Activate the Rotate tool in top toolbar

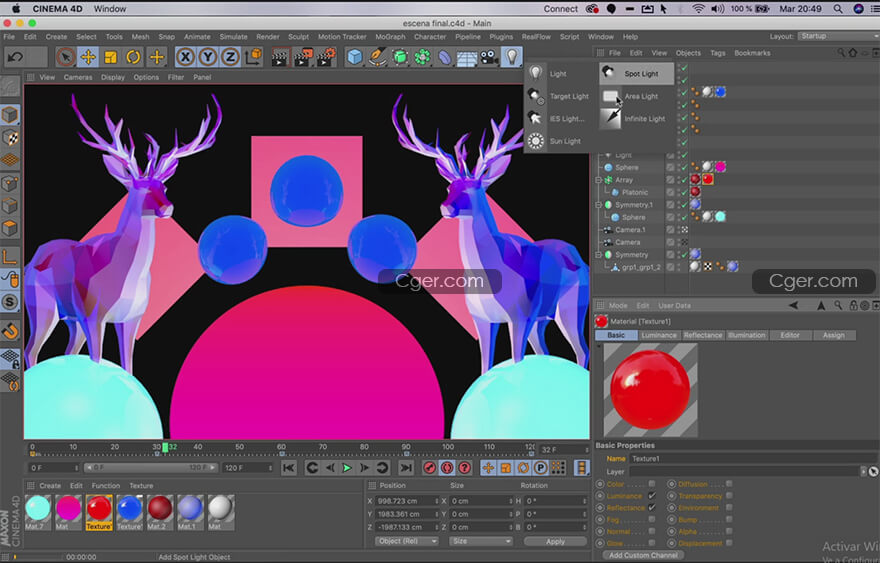134,57
